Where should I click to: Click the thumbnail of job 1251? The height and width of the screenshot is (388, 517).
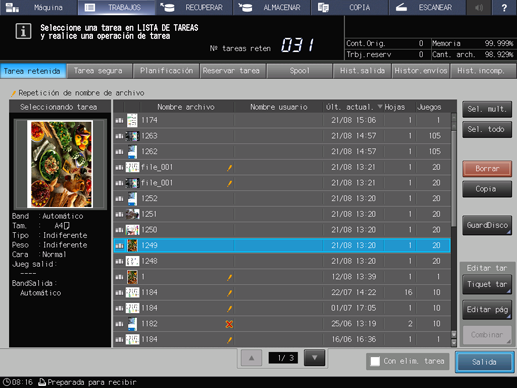[x=132, y=214]
